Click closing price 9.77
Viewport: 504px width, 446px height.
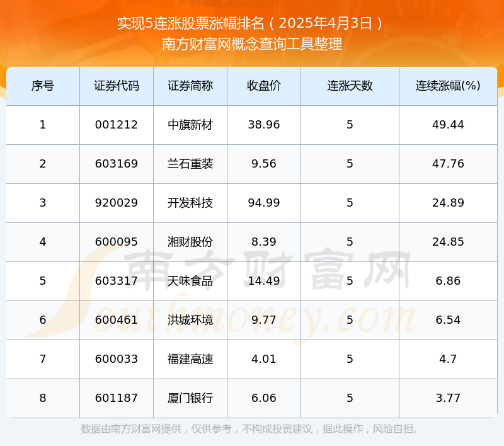pyautogui.click(x=264, y=320)
